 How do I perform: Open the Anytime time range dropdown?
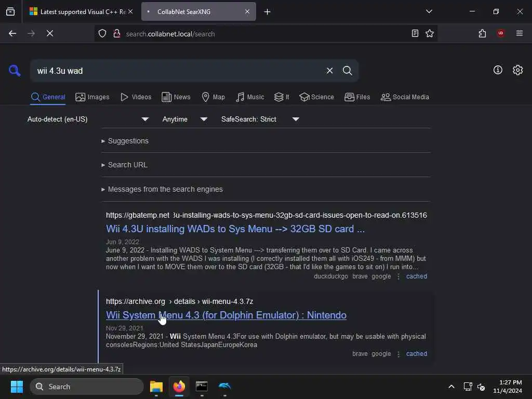(x=184, y=119)
